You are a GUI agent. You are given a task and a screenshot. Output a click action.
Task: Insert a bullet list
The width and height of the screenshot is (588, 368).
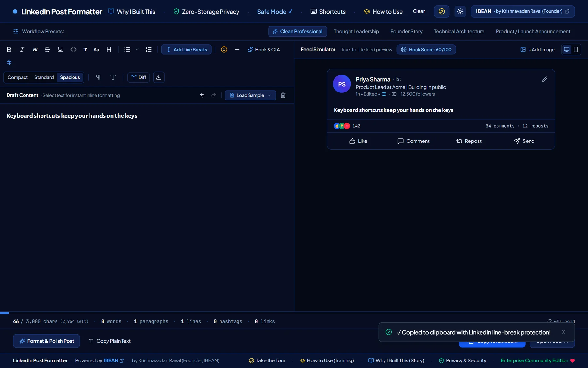[127, 50]
